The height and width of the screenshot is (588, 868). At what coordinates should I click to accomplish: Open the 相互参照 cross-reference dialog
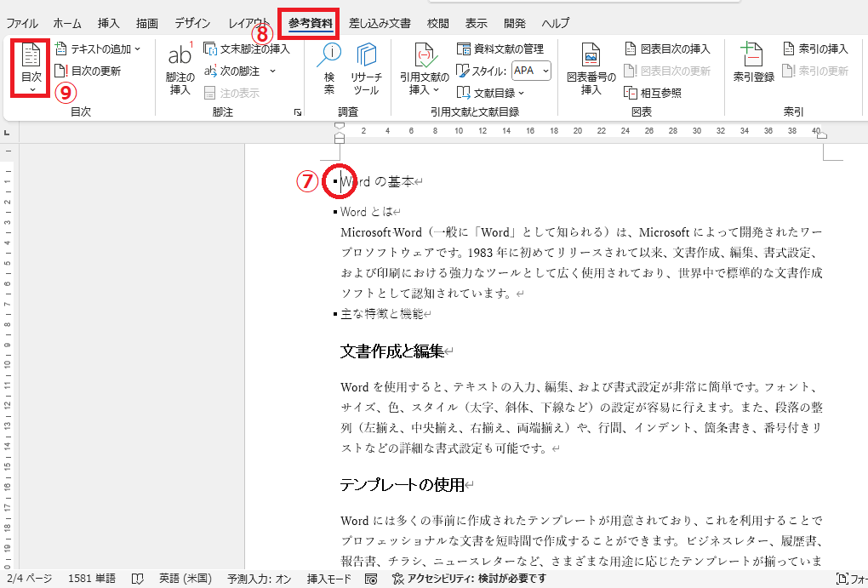652,93
